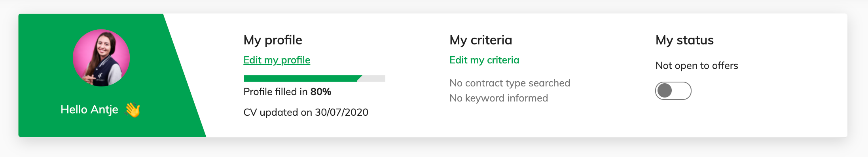Click the round profile avatar photo
The image size is (868, 157).
[x=101, y=57]
